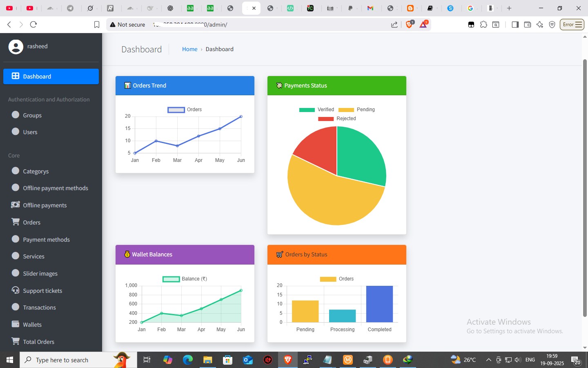Toggle the Verified legend in pie chart
This screenshot has height=368, width=588.
pos(316,110)
